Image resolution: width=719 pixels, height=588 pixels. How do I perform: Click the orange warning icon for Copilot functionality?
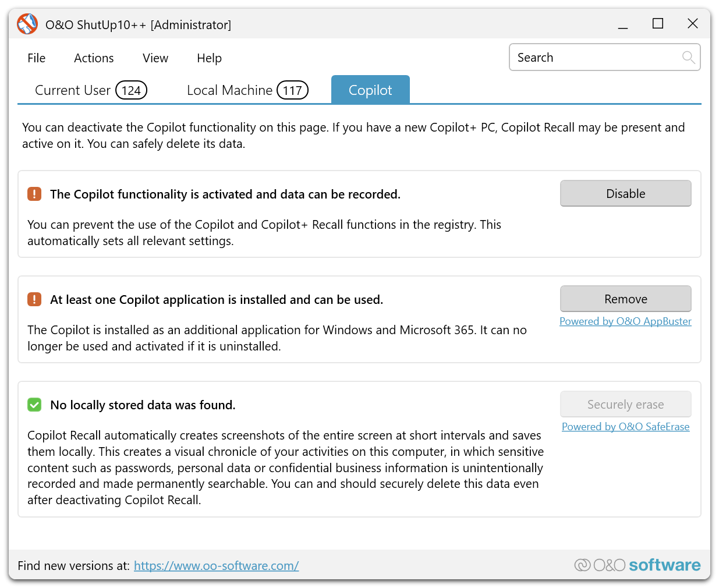34,194
